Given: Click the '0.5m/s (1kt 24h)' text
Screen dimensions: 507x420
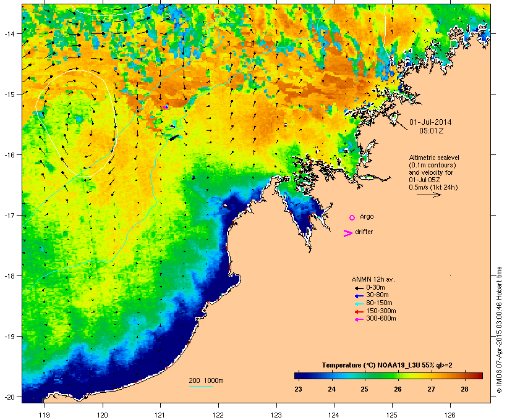Looking at the screenshot, I should pyautogui.click(x=433, y=187).
